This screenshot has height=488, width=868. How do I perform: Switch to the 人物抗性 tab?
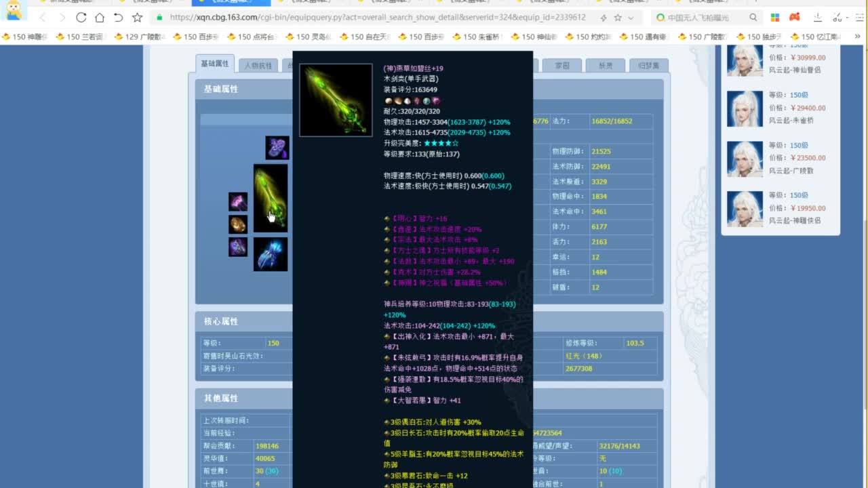click(258, 66)
